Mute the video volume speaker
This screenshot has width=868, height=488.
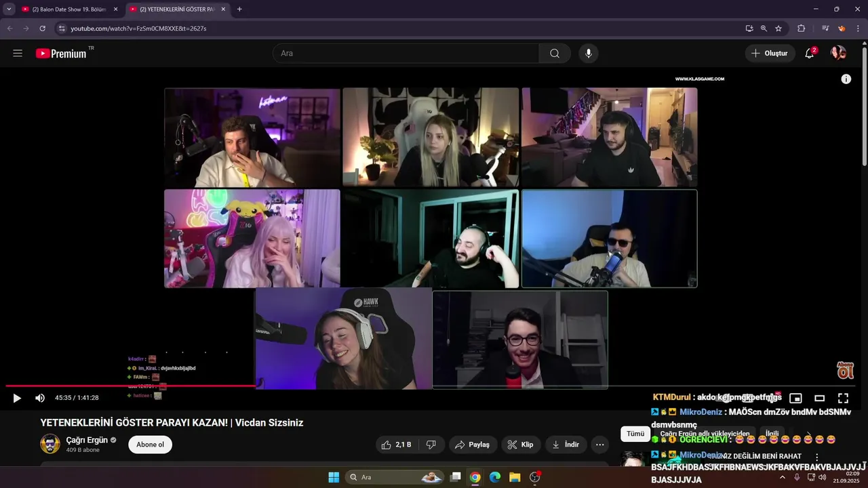(x=40, y=398)
